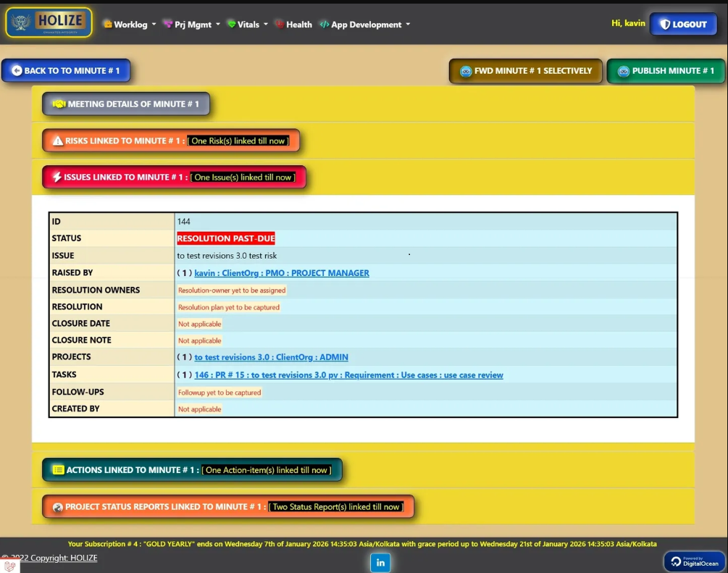Image resolution: width=728 pixels, height=573 pixels.
Task: Click Publish Minute # 1
Action: click(x=666, y=71)
